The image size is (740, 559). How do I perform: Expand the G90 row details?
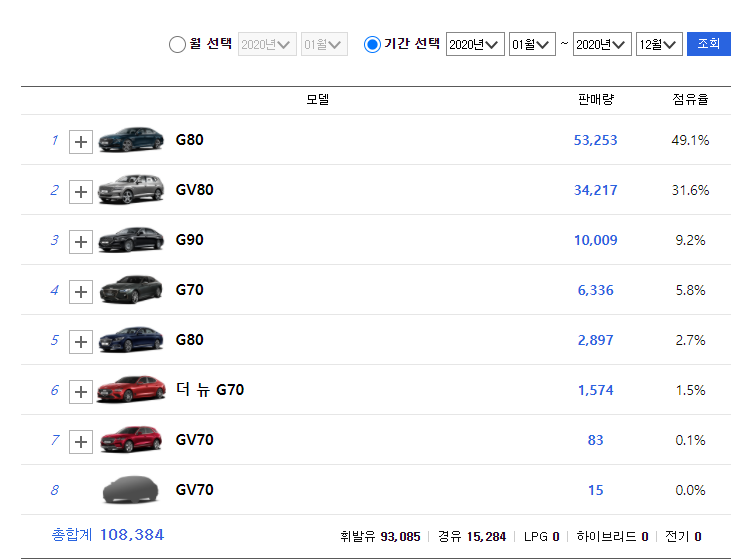click(81, 242)
